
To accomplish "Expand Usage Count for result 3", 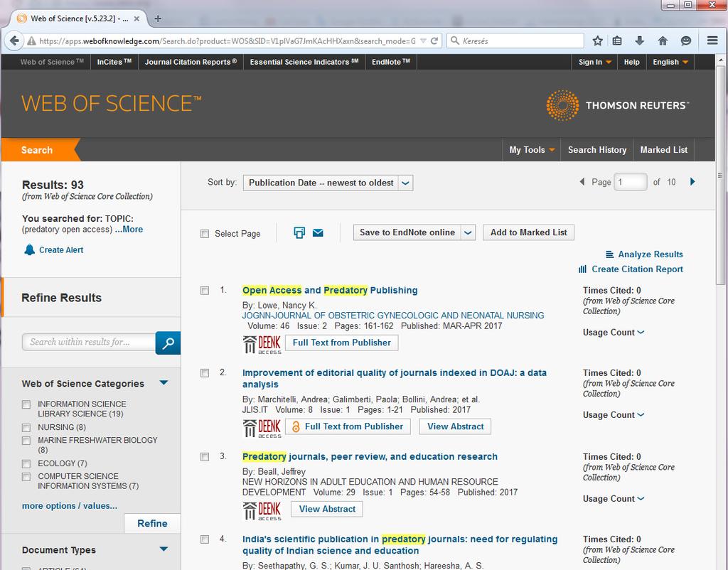I will coord(614,498).
